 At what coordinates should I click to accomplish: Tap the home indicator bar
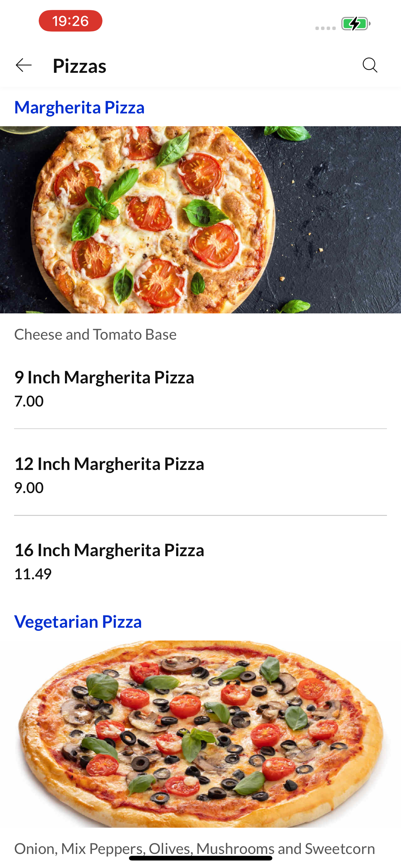pos(200,858)
